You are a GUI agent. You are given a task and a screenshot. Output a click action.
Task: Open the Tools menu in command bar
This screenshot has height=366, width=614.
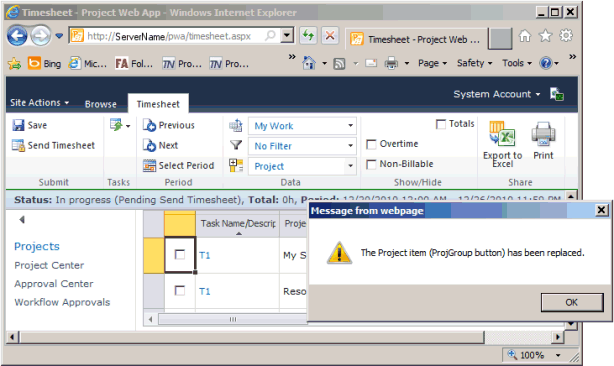tap(517, 63)
